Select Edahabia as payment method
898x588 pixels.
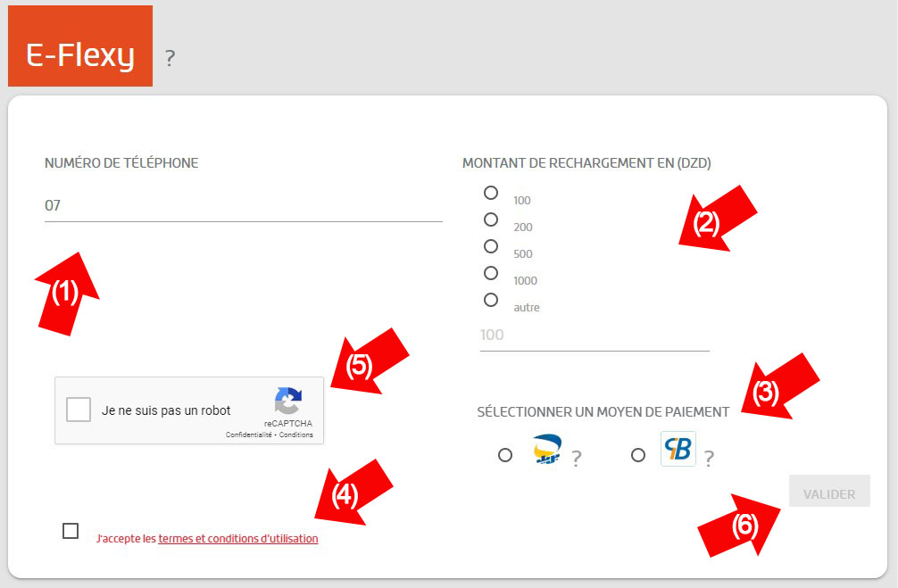(505, 454)
